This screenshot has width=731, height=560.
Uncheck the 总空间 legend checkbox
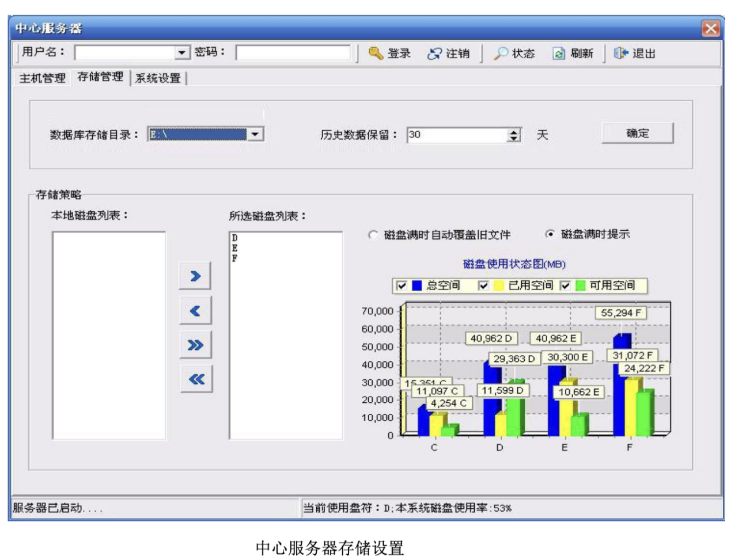402,285
